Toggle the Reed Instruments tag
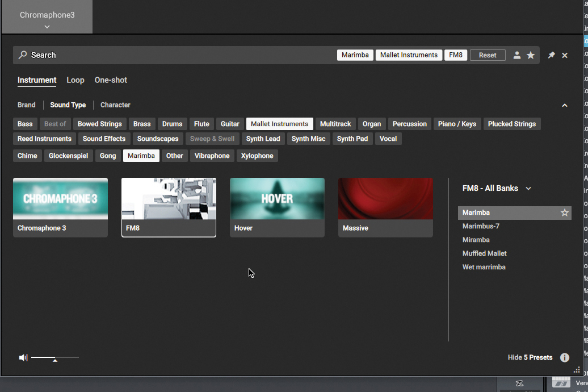This screenshot has width=588, height=392. (44, 139)
